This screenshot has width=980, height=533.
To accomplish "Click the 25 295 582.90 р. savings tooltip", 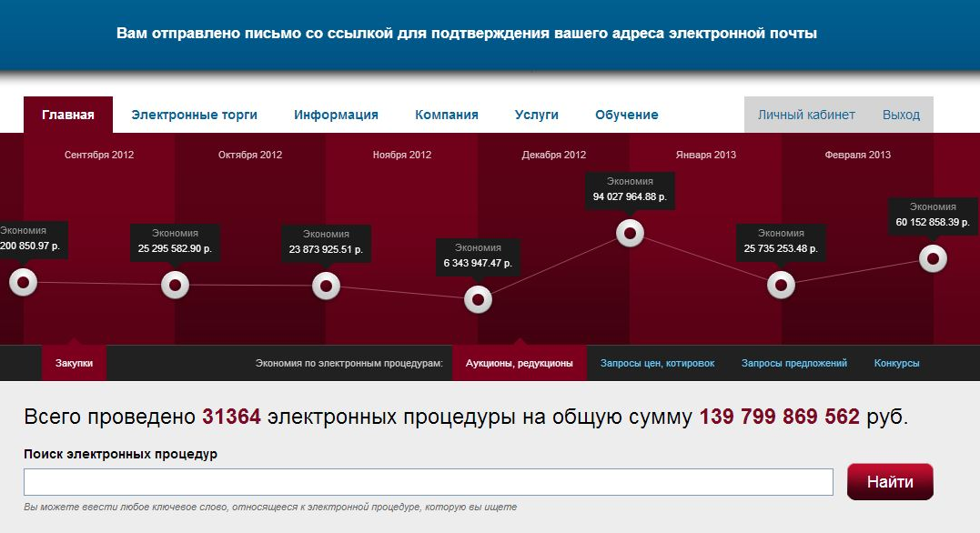I will 175,242.
